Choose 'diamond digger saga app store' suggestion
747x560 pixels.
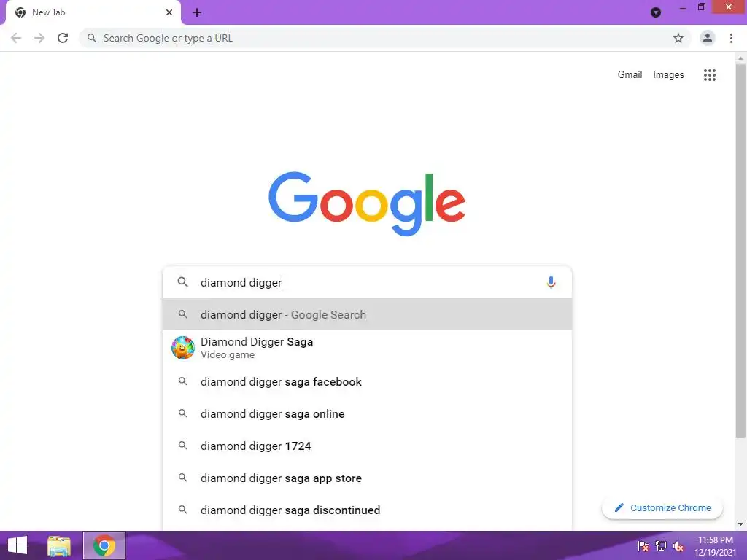pos(368,478)
